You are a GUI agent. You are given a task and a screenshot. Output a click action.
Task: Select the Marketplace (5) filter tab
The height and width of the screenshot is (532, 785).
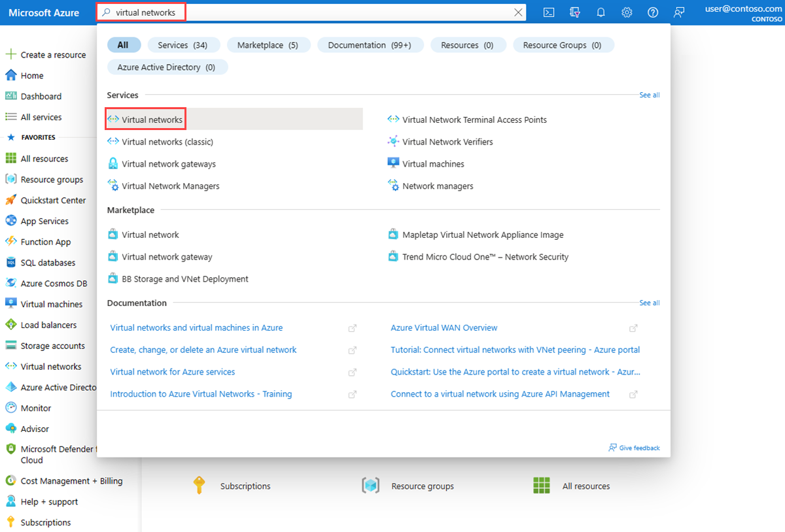pos(268,45)
